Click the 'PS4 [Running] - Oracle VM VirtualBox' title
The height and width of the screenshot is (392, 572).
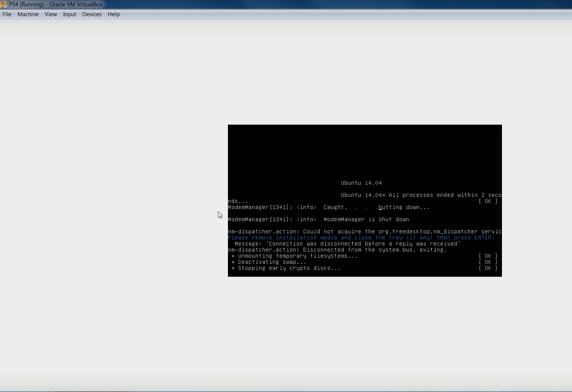coord(56,4)
